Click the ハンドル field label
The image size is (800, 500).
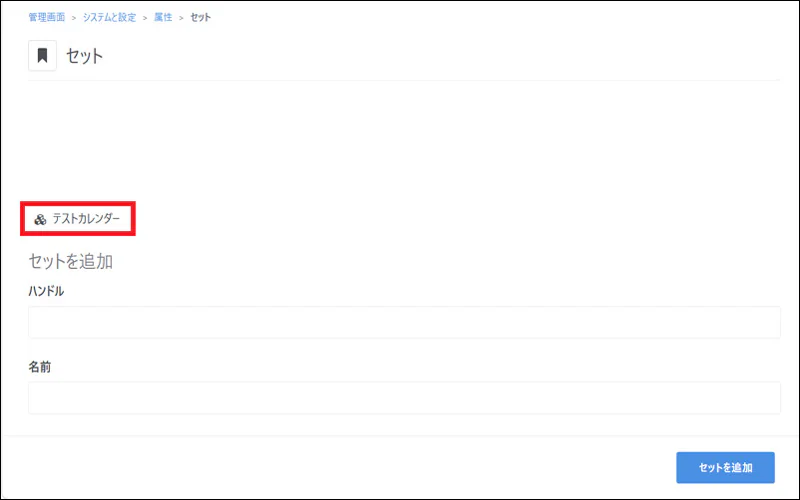click(x=46, y=291)
